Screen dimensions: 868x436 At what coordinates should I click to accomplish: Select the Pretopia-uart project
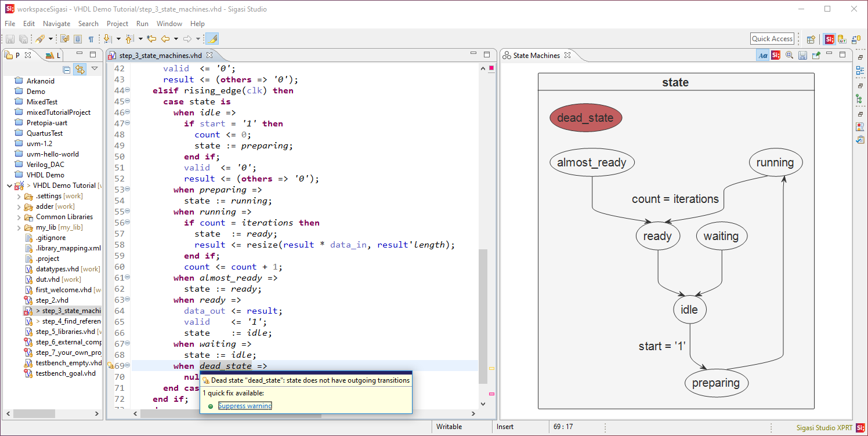tap(46, 123)
